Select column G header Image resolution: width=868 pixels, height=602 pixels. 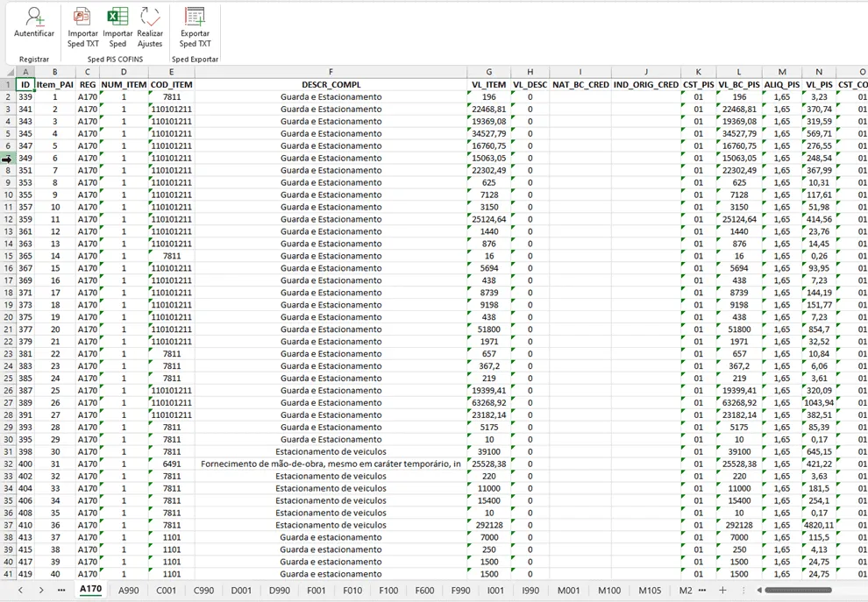tap(489, 72)
